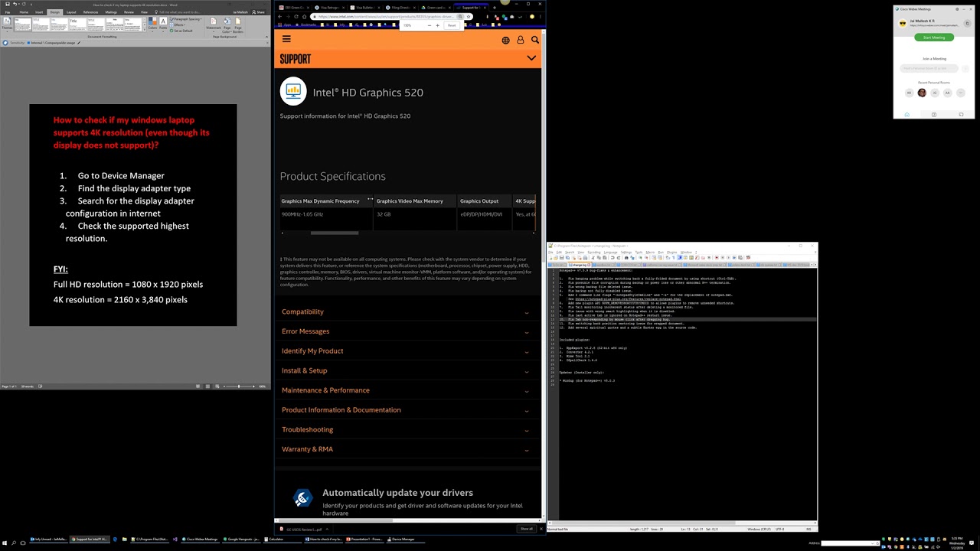980x551 pixels.
Task: Copy the Webex personal room link
Action: click(x=967, y=24)
